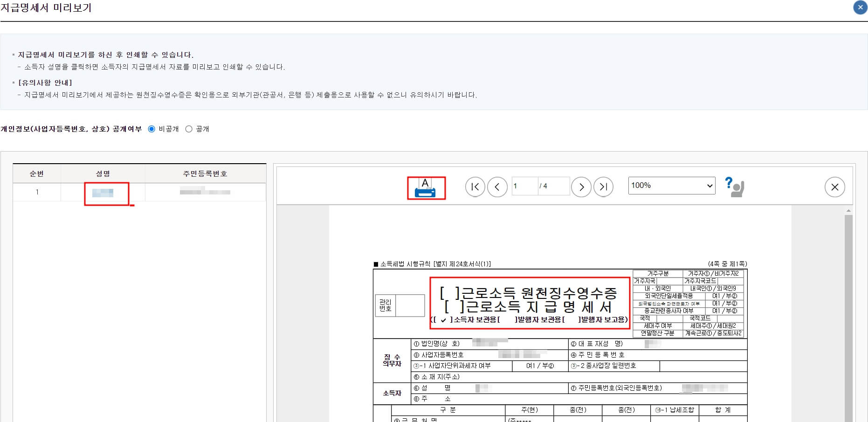Image resolution: width=868 pixels, height=422 pixels.
Task: Click the 주민등록번호 column header
Action: (205, 173)
